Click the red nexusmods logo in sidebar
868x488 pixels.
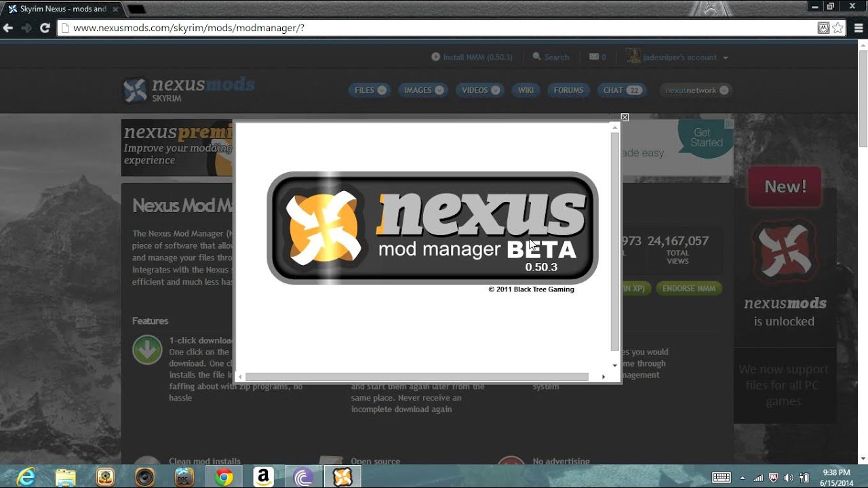(x=785, y=251)
